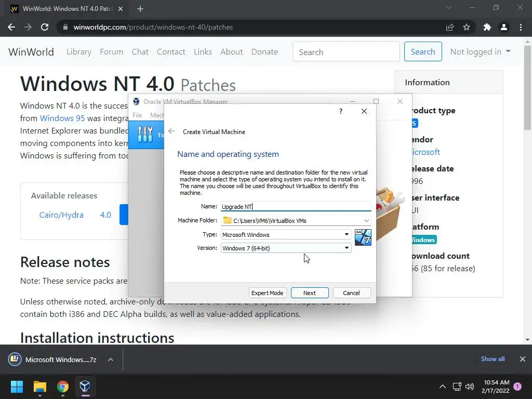Click the WinWorld Search button
The height and width of the screenshot is (399, 532).
click(423, 51)
